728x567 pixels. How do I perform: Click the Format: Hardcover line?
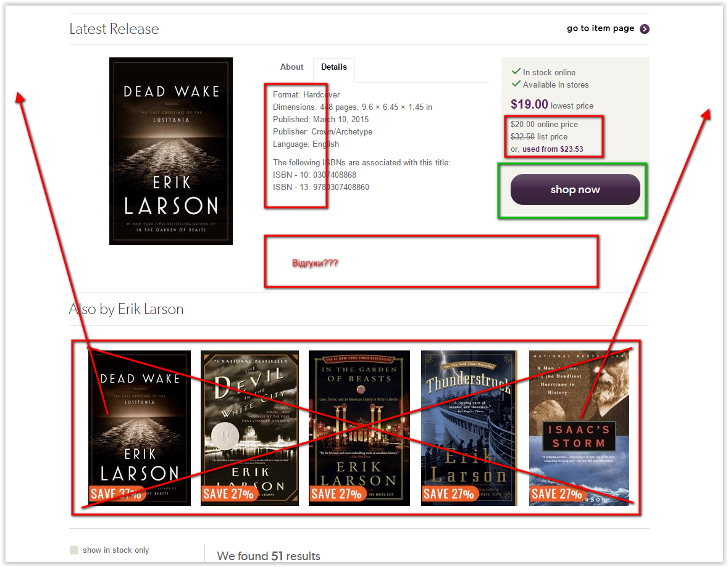(x=306, y=94)
